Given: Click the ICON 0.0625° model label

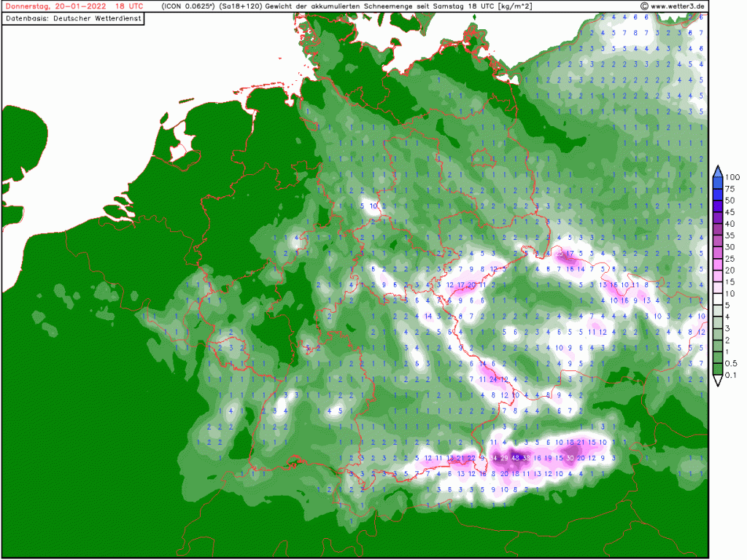Looking at the screenshot, I should click(x=183, y=6).
